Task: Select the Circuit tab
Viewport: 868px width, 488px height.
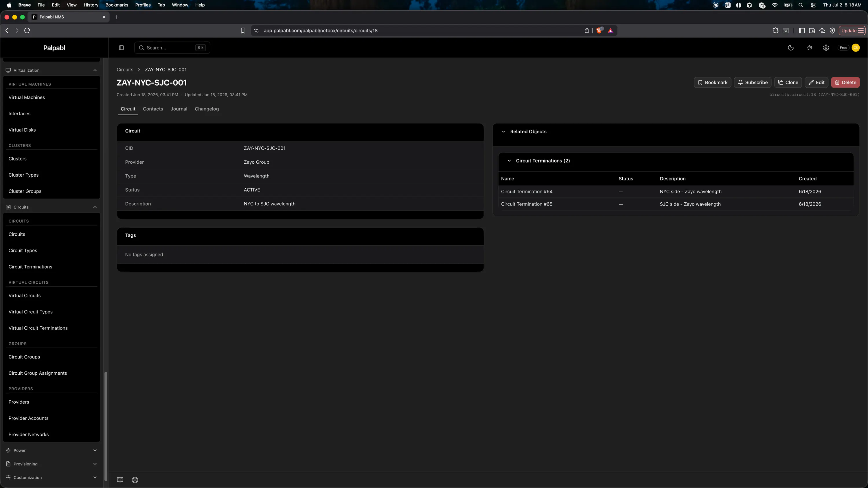Action: 128,109
